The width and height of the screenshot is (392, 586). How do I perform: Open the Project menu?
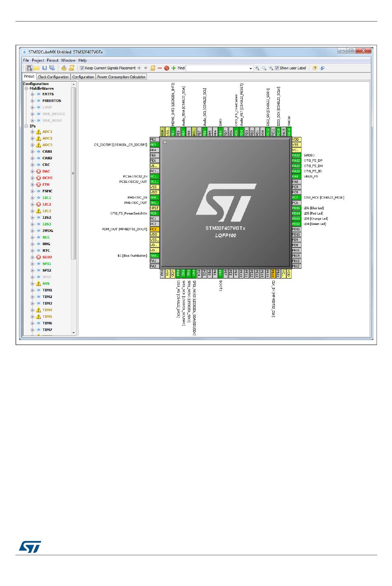[38, 60]
